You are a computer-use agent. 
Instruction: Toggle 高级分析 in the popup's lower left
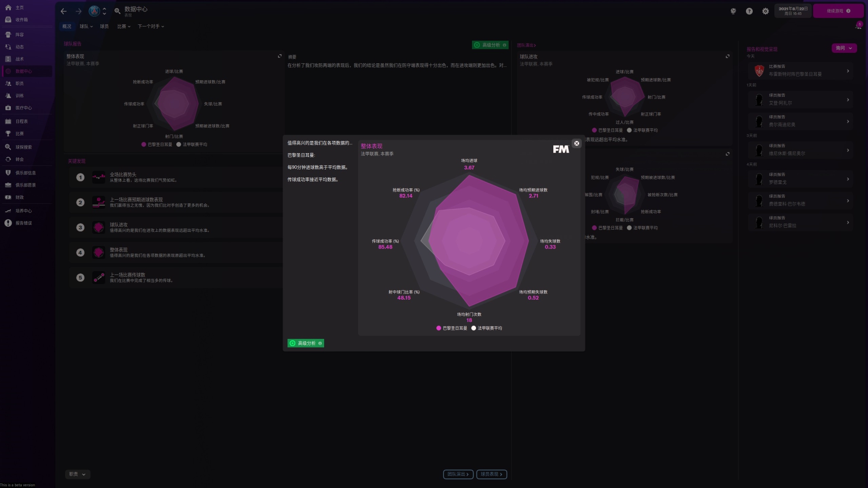[306, 343]
